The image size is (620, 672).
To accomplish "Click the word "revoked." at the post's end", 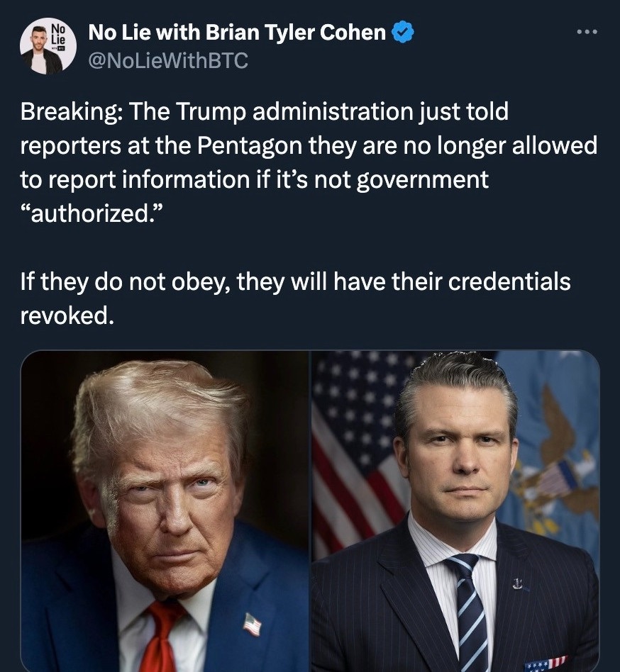I will pyautogui.click(x=67, y=316).
